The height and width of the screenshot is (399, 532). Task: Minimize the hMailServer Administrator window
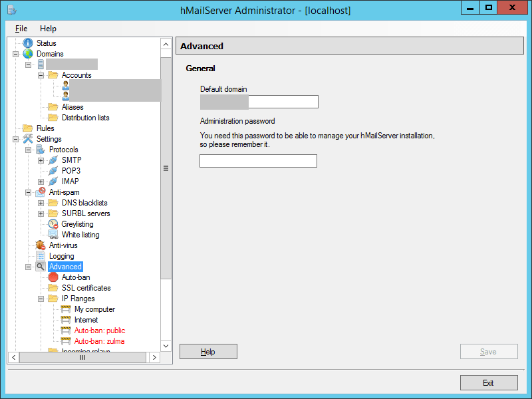[470, 7]
